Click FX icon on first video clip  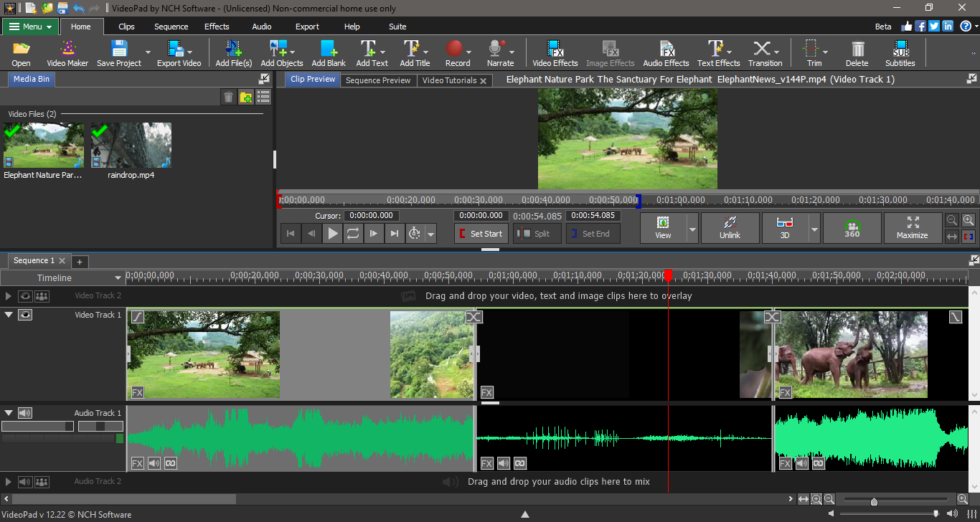click(137, 392)
